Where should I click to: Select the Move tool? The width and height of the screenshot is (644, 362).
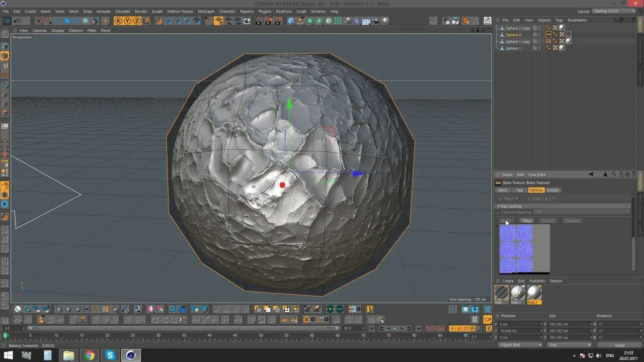tap(57, 21)
